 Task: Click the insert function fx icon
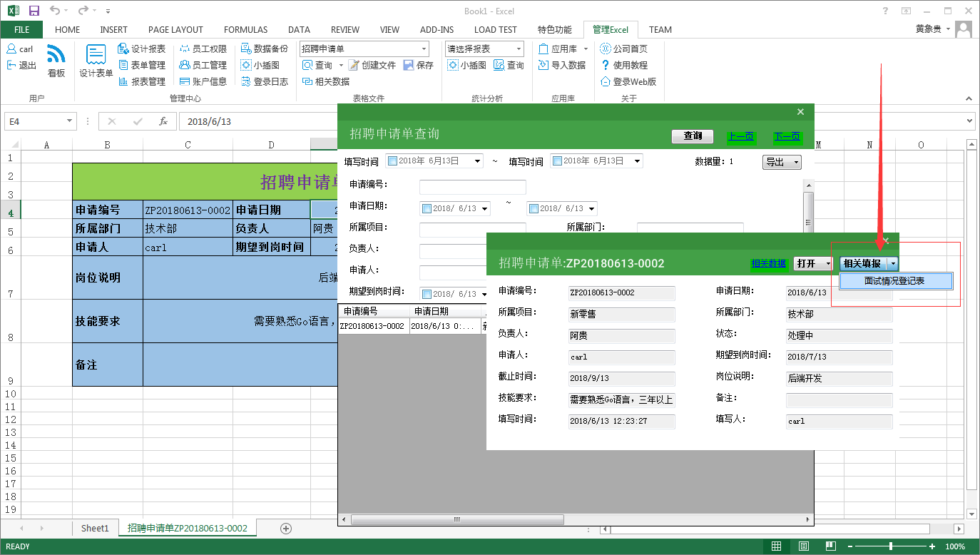click(163, 121)
